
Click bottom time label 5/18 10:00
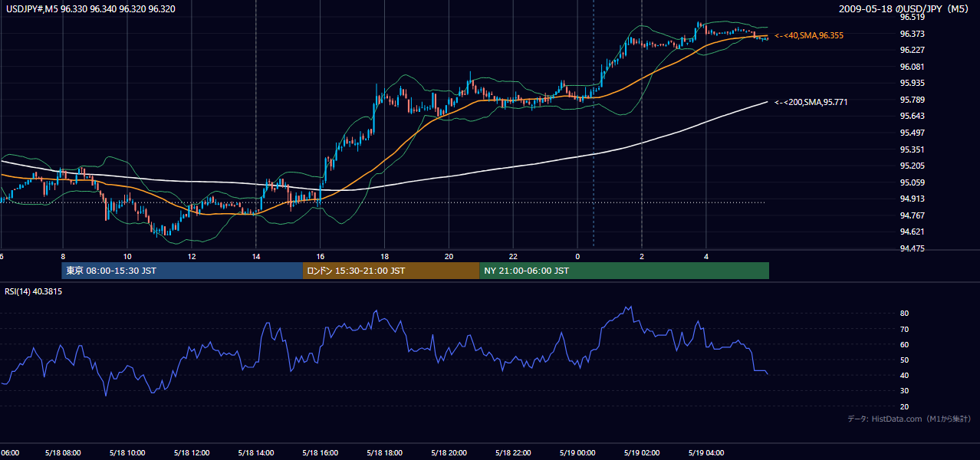click(x=127, y=452)
